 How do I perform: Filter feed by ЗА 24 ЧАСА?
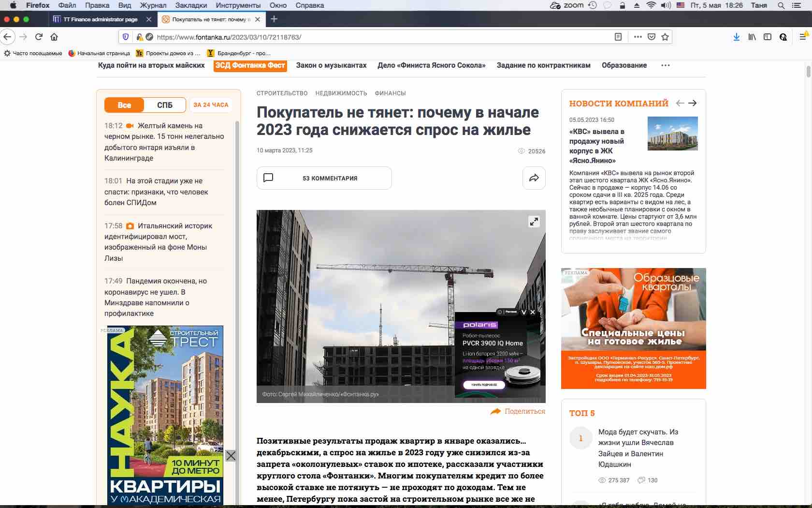point(211,105)
